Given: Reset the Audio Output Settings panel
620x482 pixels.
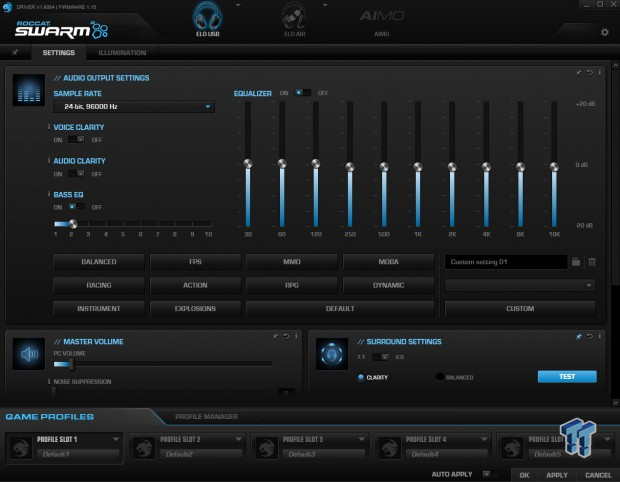Looking at the screenshot, I should pyautogui.click(x=590, y=72).
